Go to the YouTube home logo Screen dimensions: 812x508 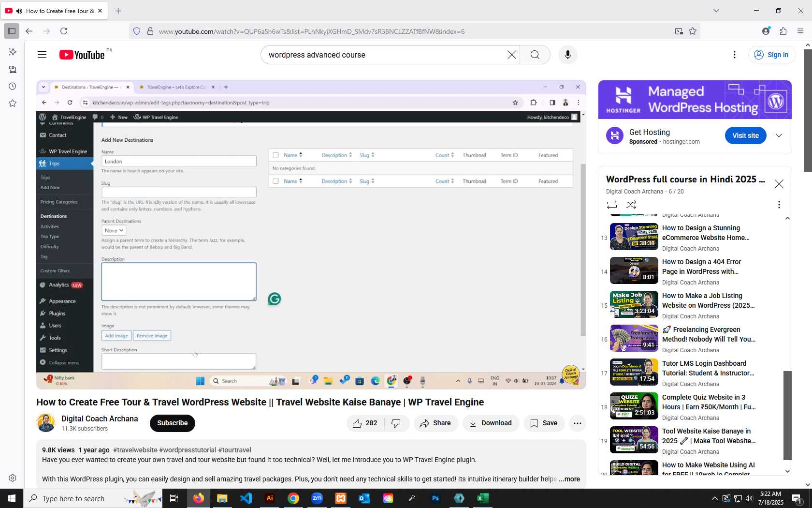point(82,55)
